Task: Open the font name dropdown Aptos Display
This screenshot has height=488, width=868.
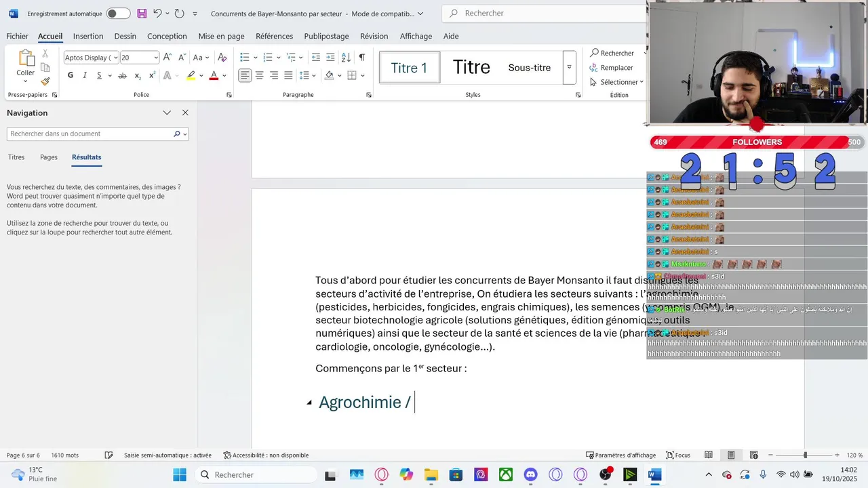Action: [115, 58]
